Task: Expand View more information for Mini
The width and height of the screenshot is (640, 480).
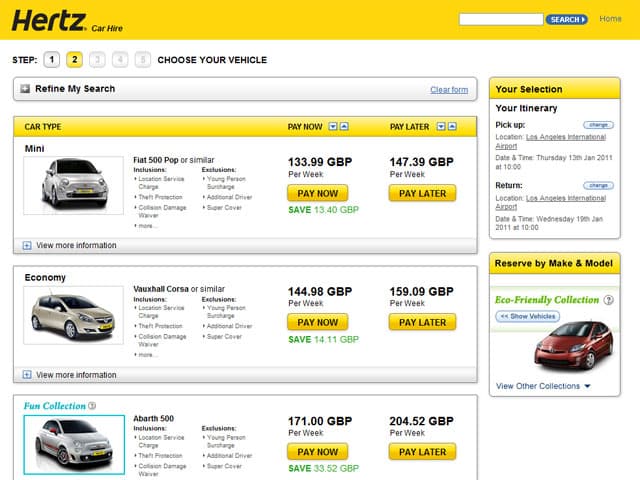Action: click(x=26, y=245)
